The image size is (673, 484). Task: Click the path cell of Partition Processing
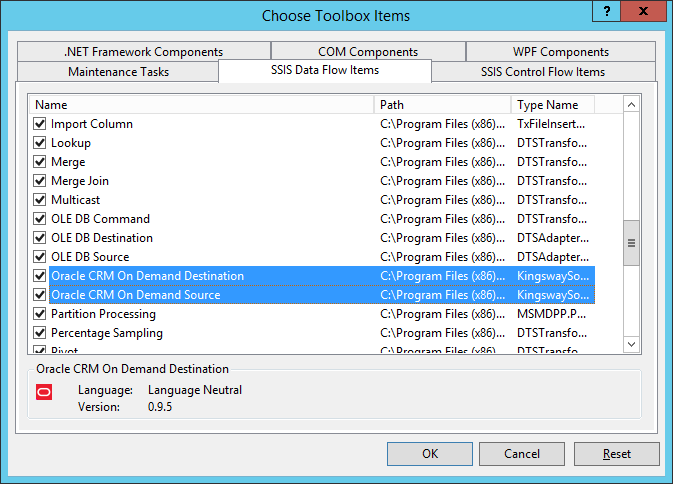coord(443,314)
